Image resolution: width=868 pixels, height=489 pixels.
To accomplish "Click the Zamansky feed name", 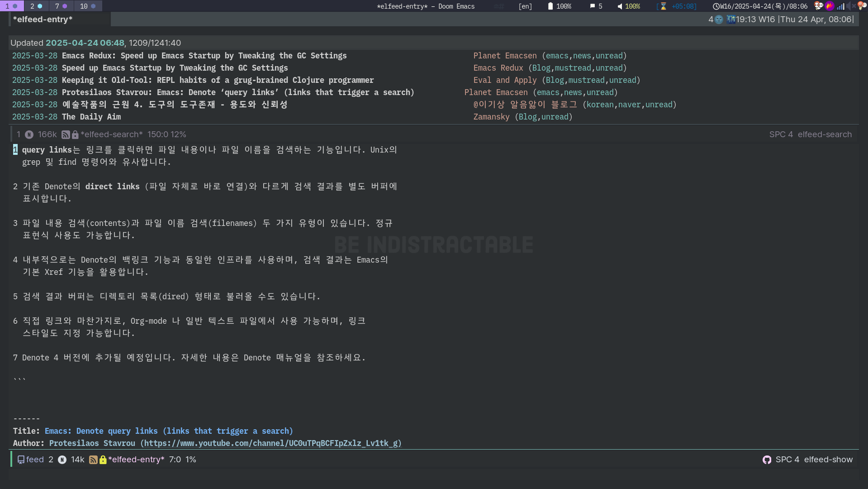I will (x=491, y=117).
